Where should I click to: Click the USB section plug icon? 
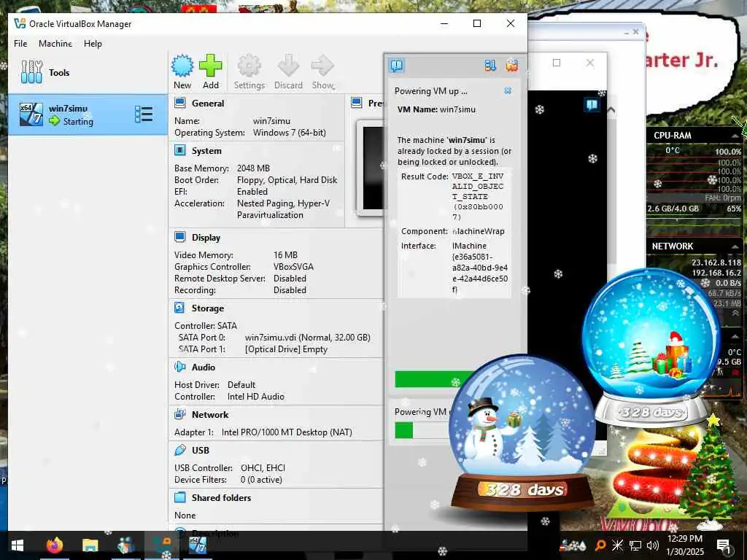[180, 450]
